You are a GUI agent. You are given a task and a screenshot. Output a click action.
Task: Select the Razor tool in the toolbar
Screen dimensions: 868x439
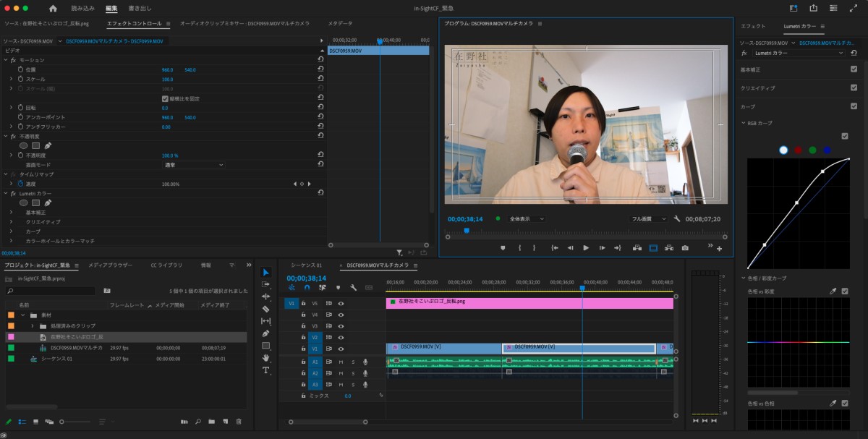click(265, 309)
